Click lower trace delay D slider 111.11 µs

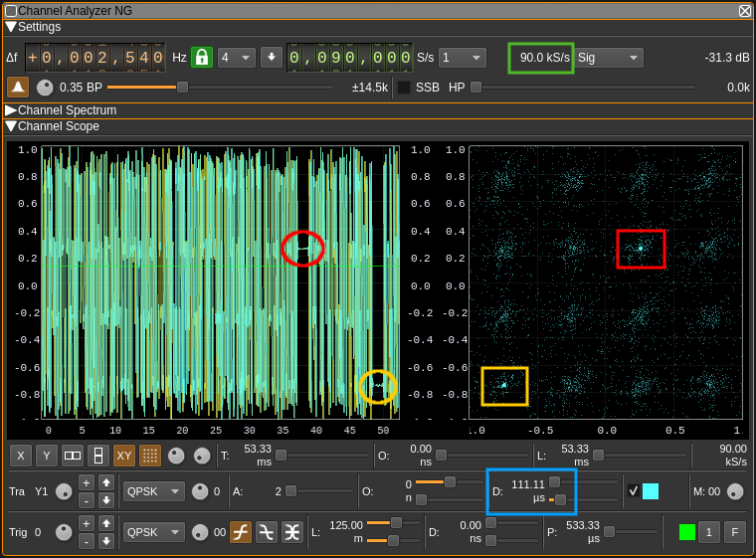560,500
